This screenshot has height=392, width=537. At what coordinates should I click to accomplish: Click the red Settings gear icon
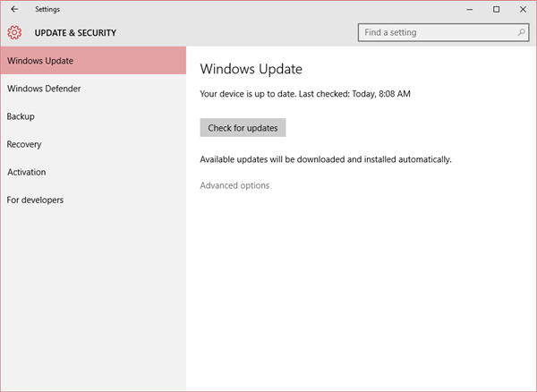pos(14,32)
